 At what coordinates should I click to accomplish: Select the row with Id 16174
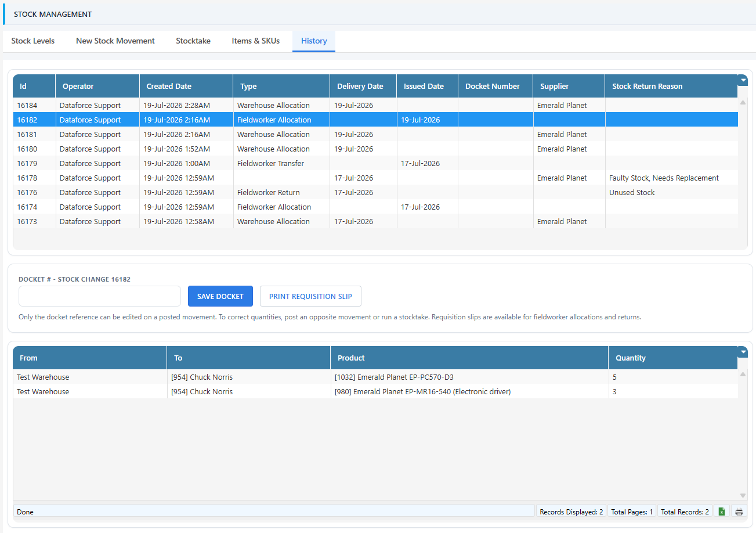tap(375, 207)
